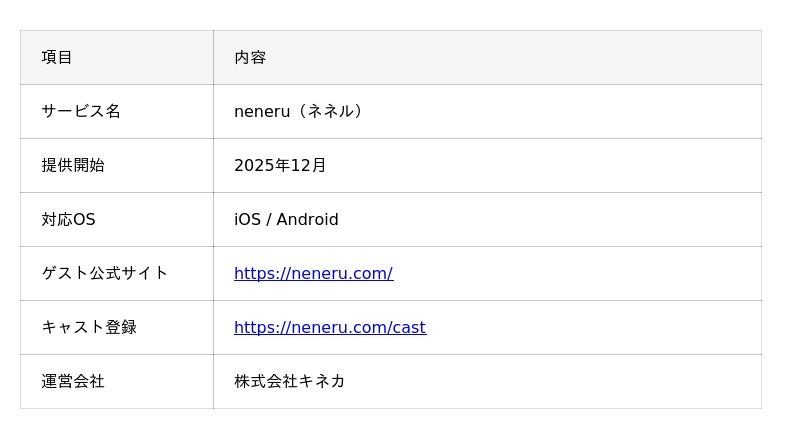This screenshot has height=439, width=800.
Task: Click the neneru(ネネル) service name text
Action: click(299, 111)
